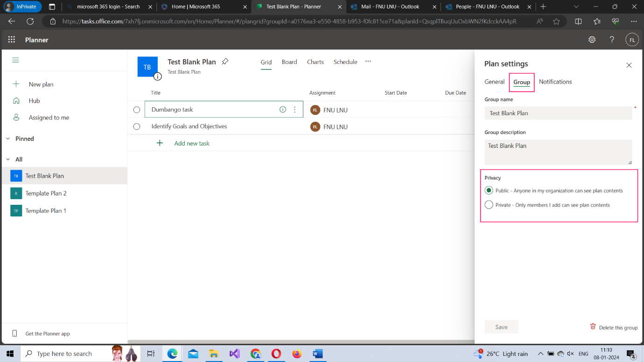The height and width of the screenshot is (362, 644).
Task: Collapse the hamburger navigation menu
Action: [x=16, y=60]
